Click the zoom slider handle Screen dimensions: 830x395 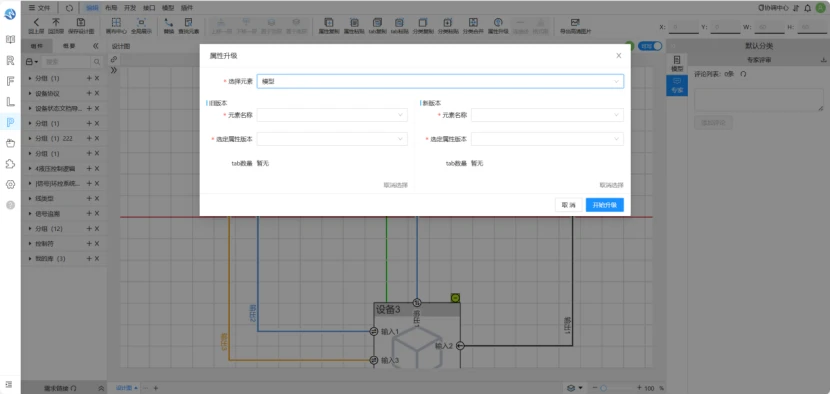(603, 388)
